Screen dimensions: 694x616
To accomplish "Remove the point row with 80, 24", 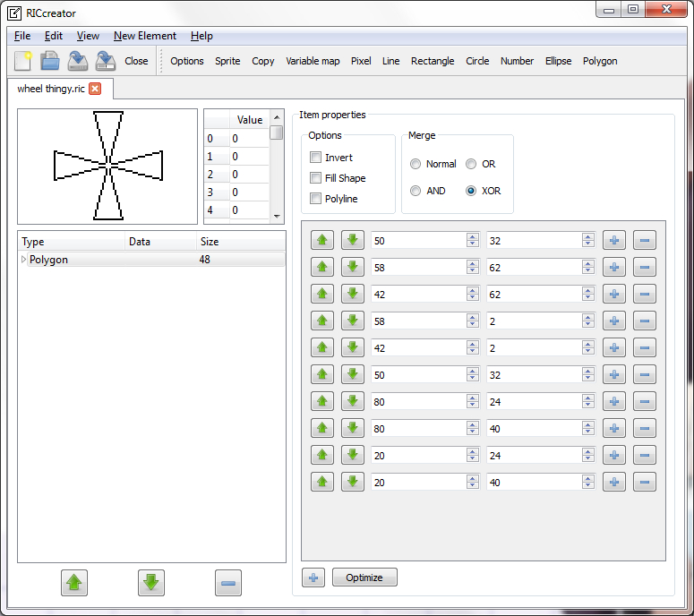I will point(644,401).
